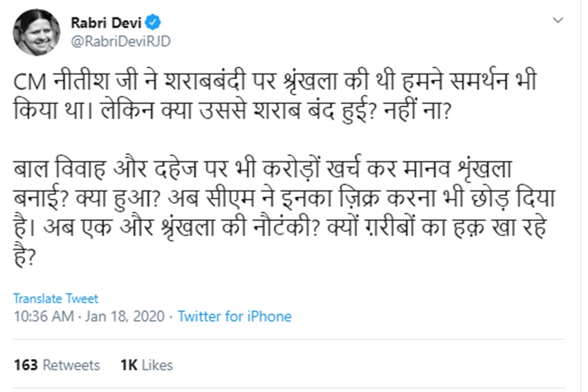The width and height of the screenshot is (588, 392).
Task: Click the Translate Tweet link
Action: pyautogui.click(x=55, y=299)
